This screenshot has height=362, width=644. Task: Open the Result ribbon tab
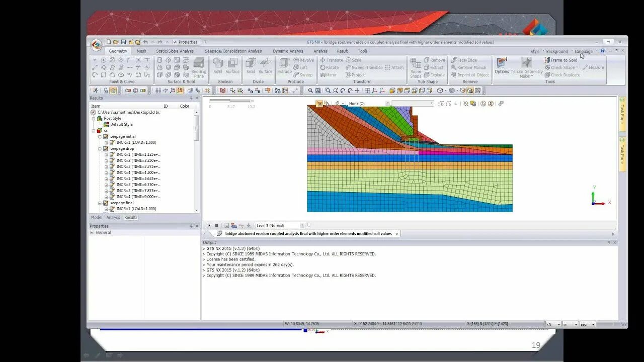[343, 51]
